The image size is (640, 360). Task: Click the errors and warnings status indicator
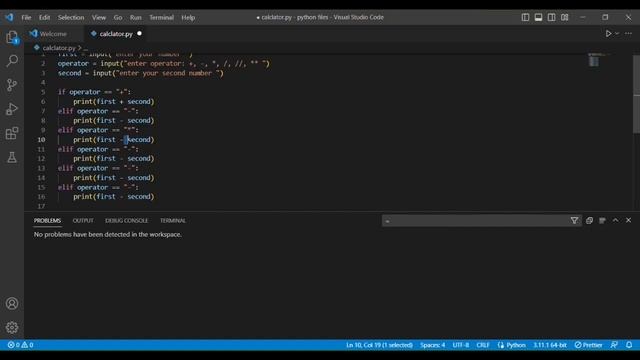point(20,345)
